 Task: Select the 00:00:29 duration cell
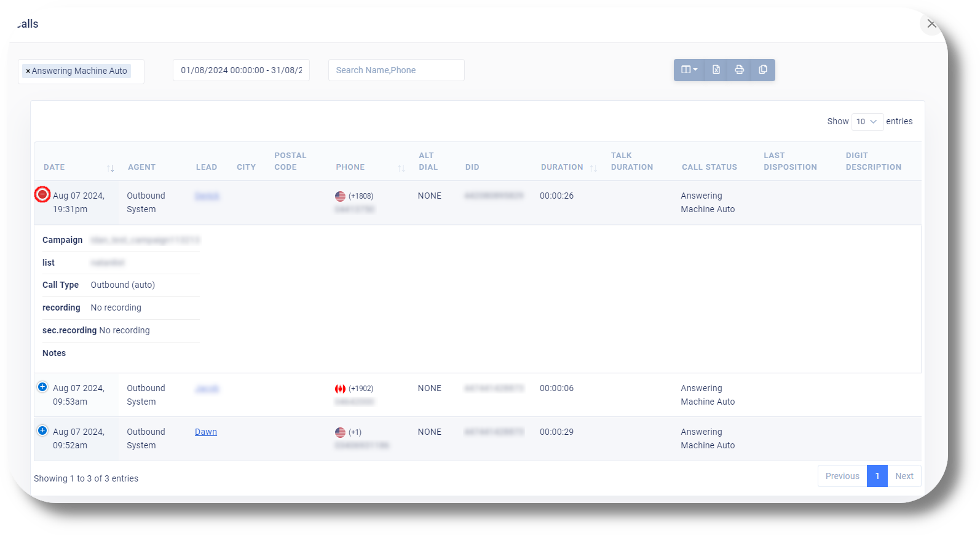tap(556, 432)
